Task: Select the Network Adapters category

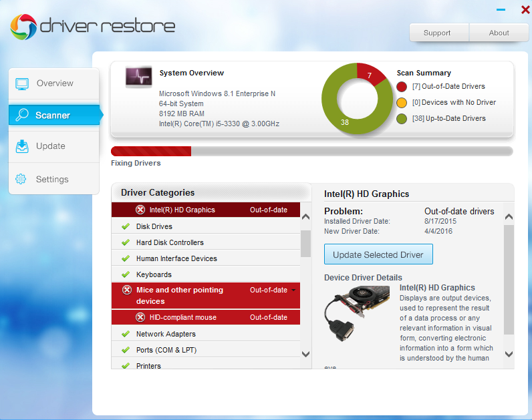Action: tap(206, 334)
